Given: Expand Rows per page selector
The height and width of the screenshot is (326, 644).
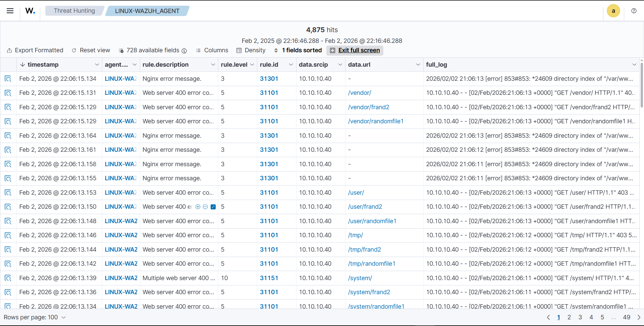Looking at the screenshot, I should (x=35, y=317).
